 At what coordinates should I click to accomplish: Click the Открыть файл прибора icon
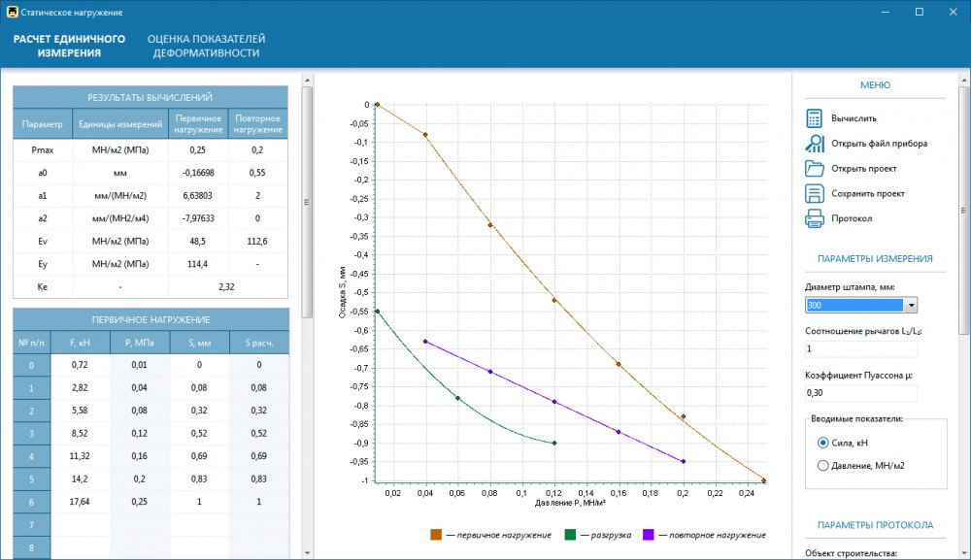[x=814, y=144]
